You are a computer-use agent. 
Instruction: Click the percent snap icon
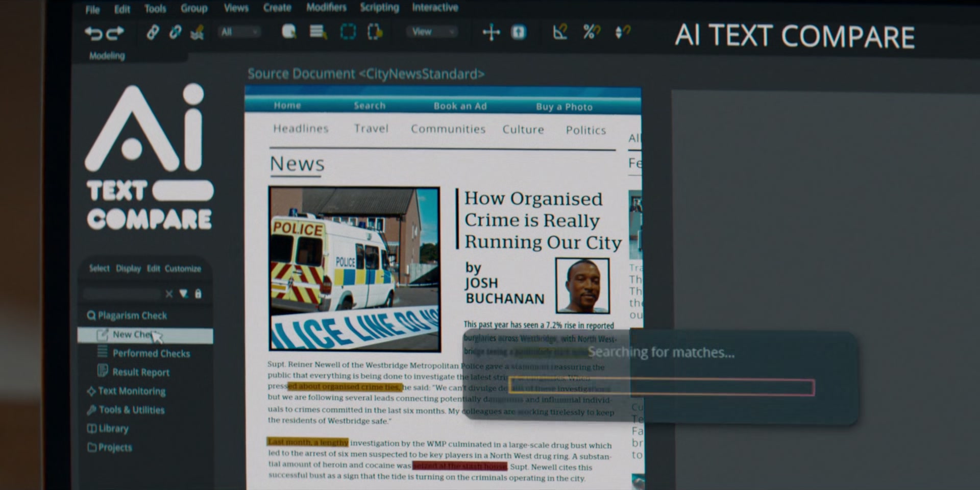pyautogui.click(x=591, y=32)
